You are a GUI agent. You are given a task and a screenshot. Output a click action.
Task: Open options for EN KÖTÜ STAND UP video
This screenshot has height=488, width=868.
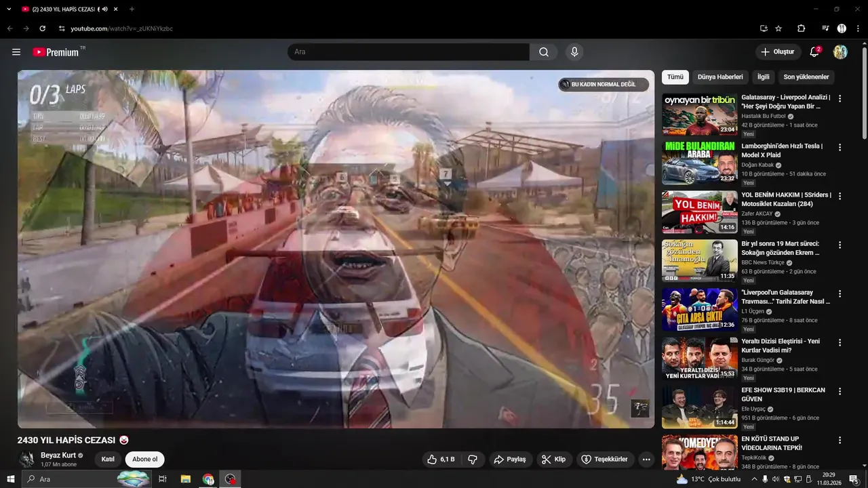(x=840, y=440)
